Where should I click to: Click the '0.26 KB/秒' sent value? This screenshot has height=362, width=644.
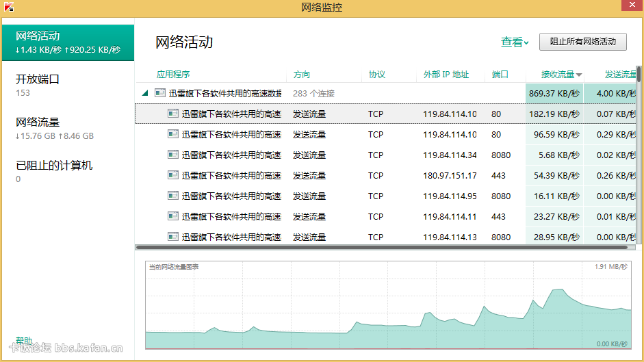[x=616, y=175]
